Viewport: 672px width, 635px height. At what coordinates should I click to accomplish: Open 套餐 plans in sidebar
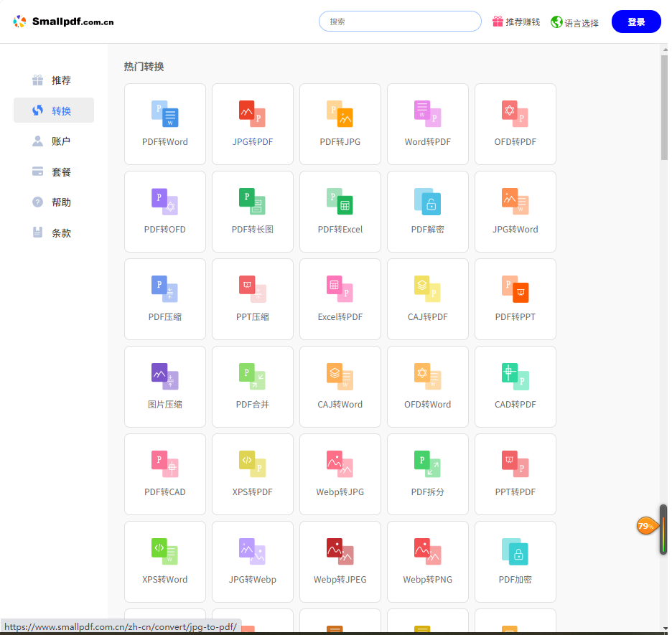pos(54,172)
